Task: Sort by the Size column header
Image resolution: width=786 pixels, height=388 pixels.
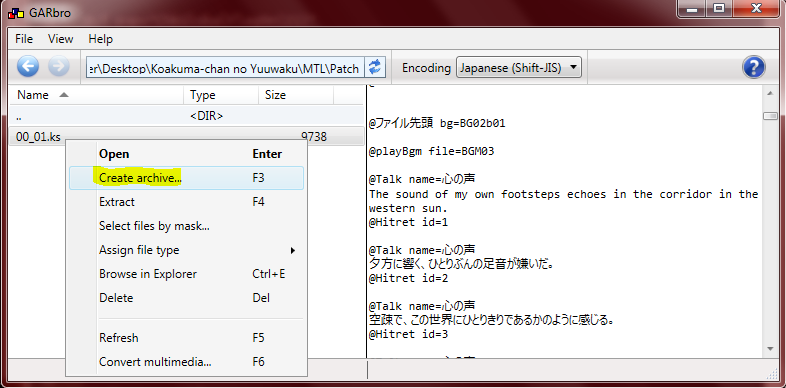Action: (x=297, y=95)
